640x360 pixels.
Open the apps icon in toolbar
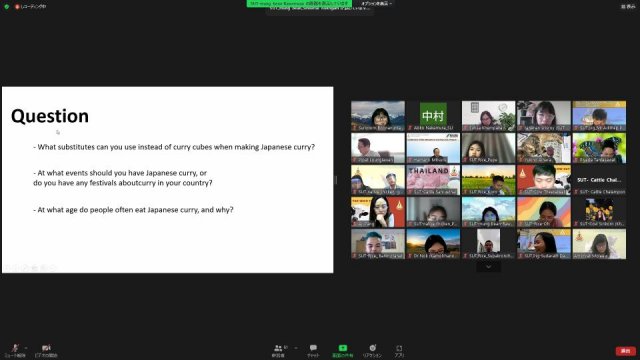click(399, 350)
